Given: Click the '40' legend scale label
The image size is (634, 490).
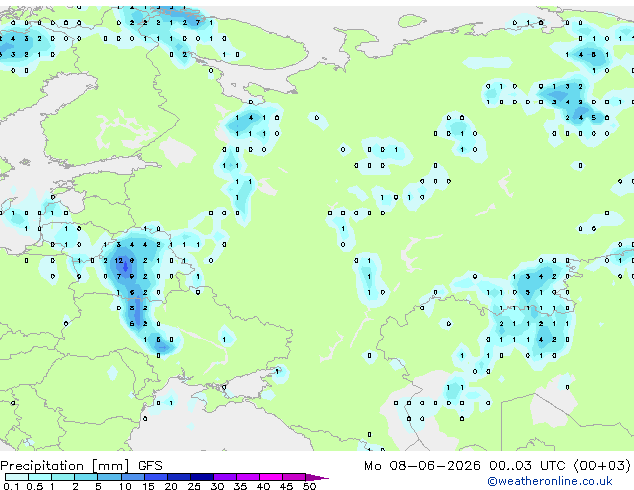Looking at the screenshot, I should [264, 486].
